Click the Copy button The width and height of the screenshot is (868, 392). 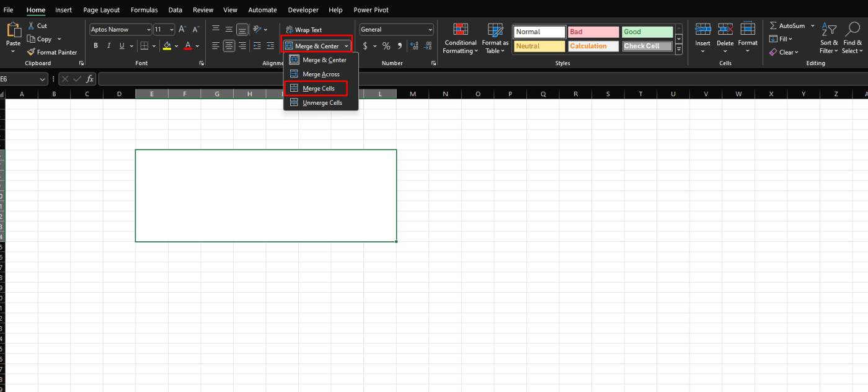pos(40,39)
